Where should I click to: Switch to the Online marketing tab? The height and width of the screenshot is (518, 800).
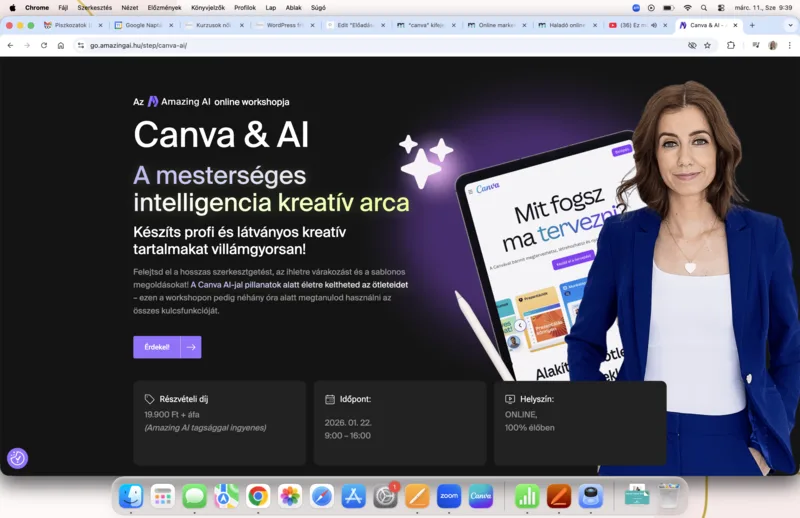coord(495,25)
